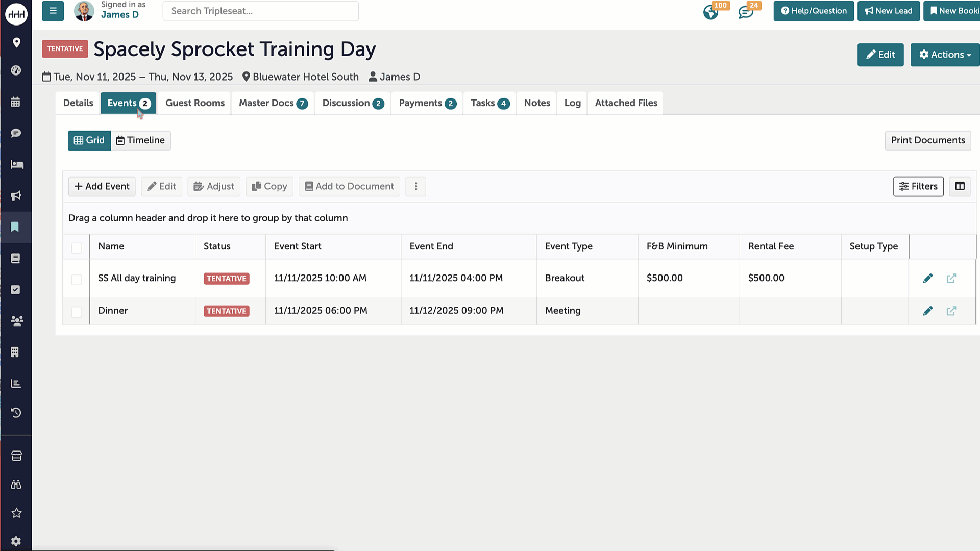Open the Discussion tab
This screenshot has height=551, width=980.
[353, 103]
